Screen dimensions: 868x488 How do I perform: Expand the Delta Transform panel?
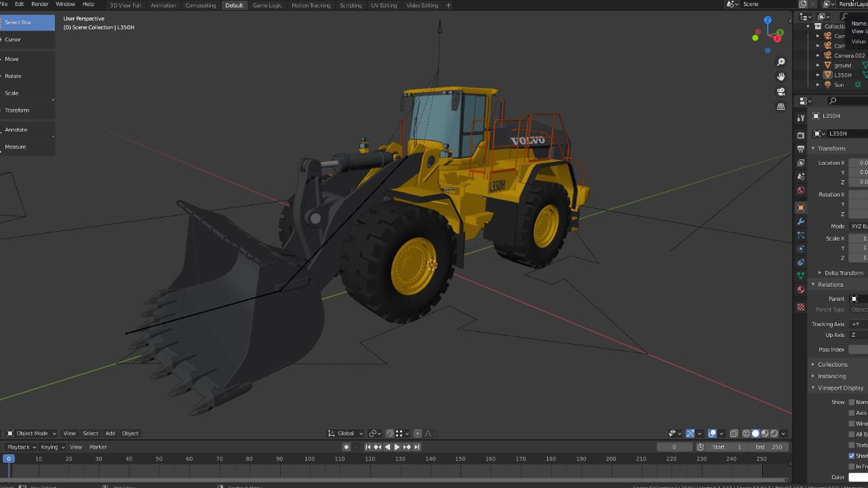pyautogui.click(x=844, y=272)
